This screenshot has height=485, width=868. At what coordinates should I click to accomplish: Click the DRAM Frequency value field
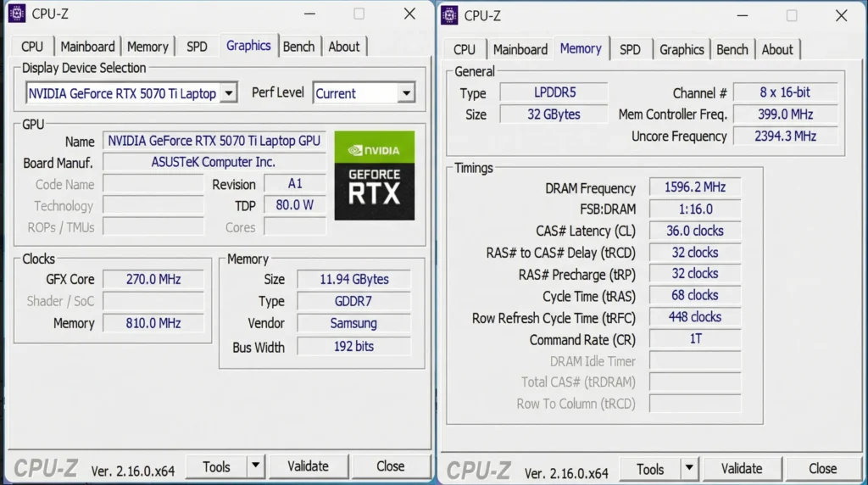693,187
